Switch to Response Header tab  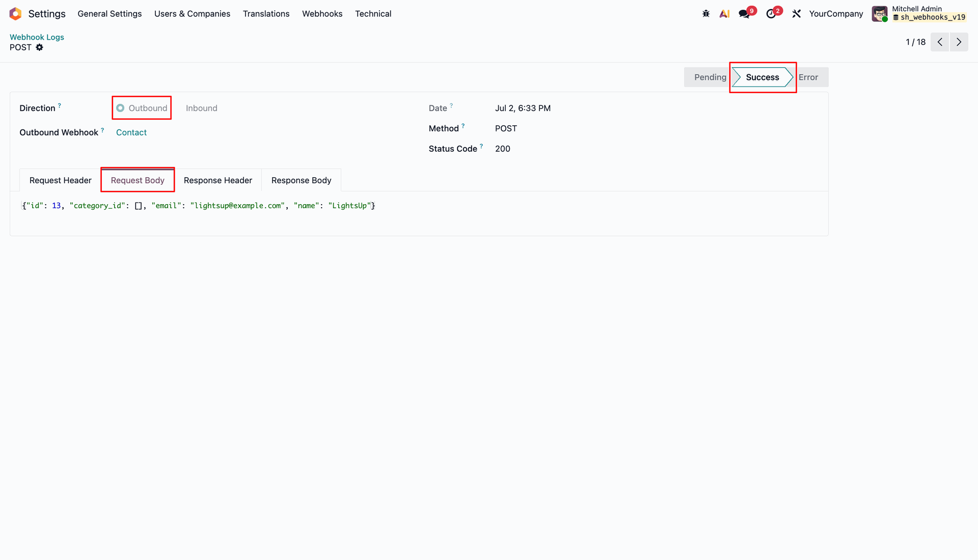[x=218, y=180]
